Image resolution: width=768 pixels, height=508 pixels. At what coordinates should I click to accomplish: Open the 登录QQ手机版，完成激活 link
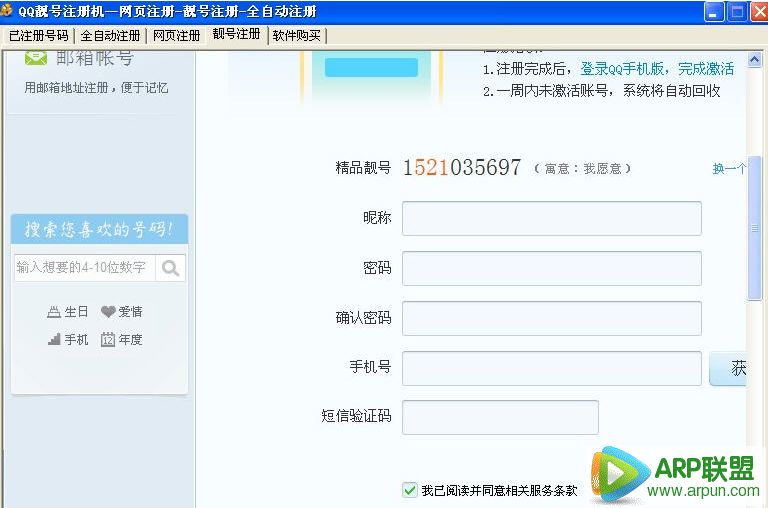pyautogui.click(x=657, y=69)
